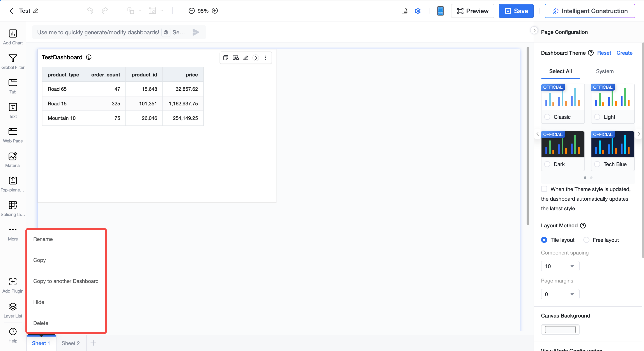
Task: Click the Reset theme link
Action: click(x=604, y=53)
